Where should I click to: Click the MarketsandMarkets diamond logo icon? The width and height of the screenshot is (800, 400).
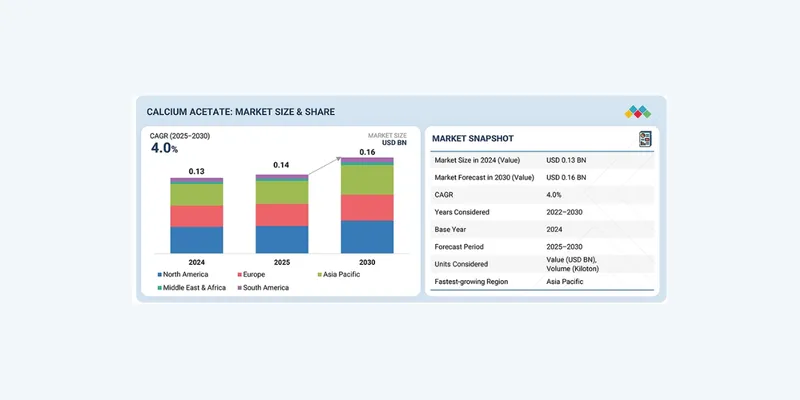638,112
